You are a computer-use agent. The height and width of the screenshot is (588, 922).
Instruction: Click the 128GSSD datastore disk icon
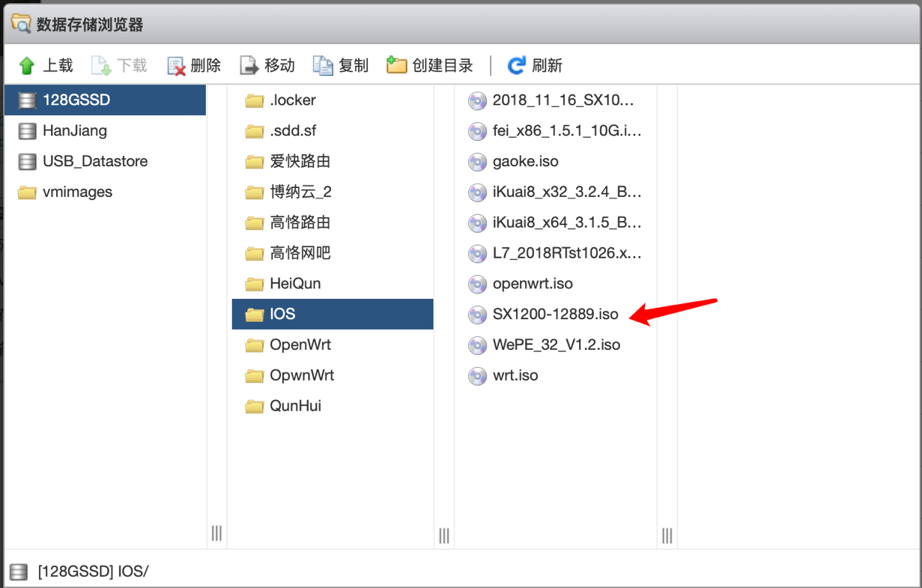click(27, 100)
